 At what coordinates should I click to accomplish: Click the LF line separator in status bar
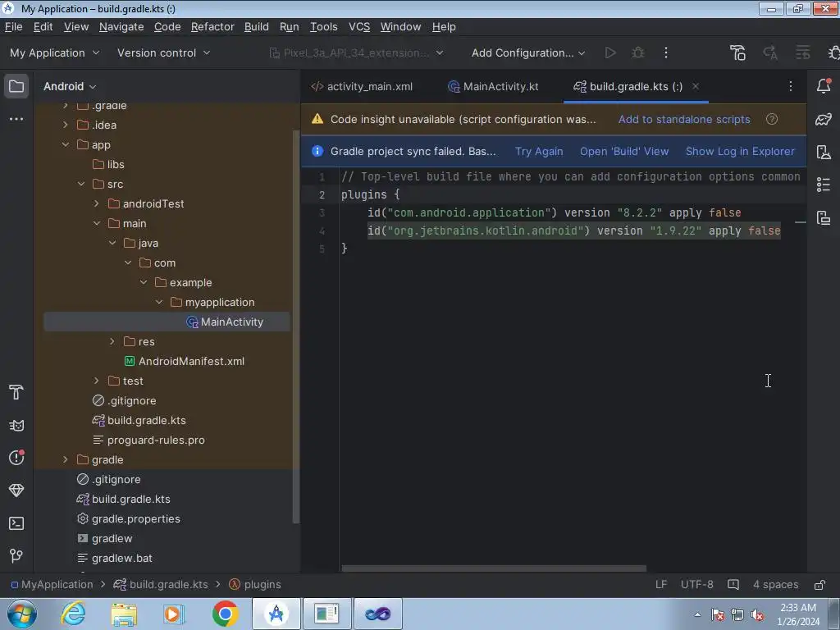(x=661, y=584)
